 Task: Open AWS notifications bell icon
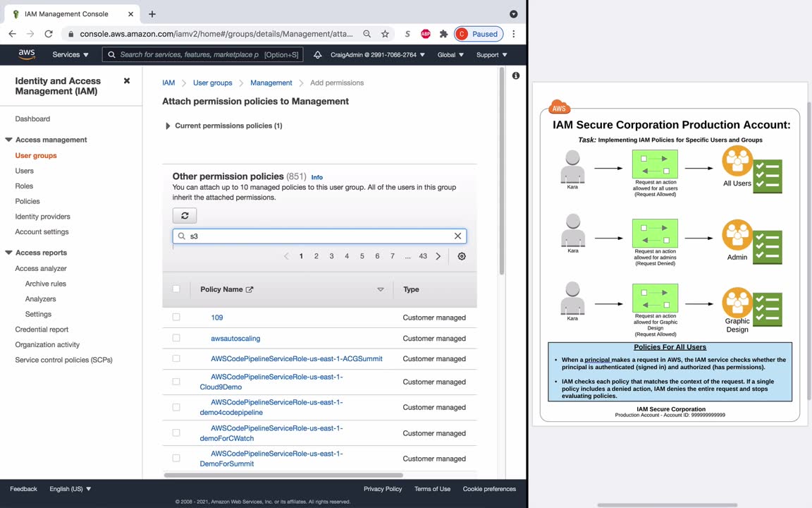(x=317, y=54)
